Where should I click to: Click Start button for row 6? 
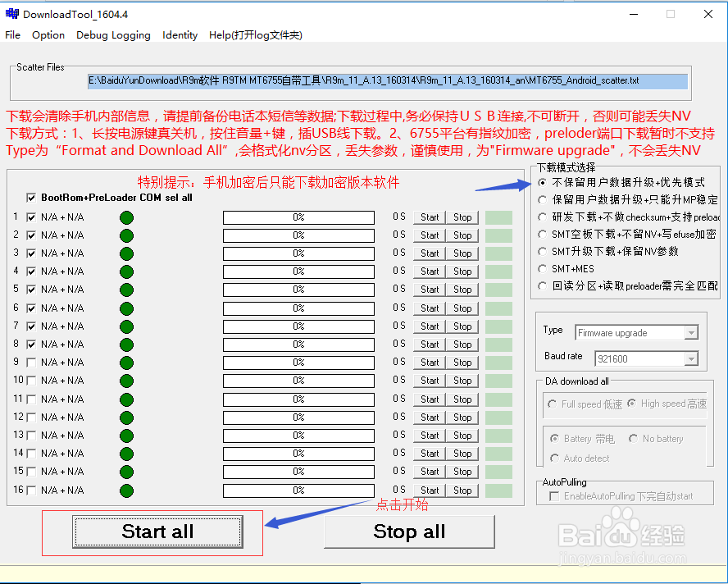430,308
